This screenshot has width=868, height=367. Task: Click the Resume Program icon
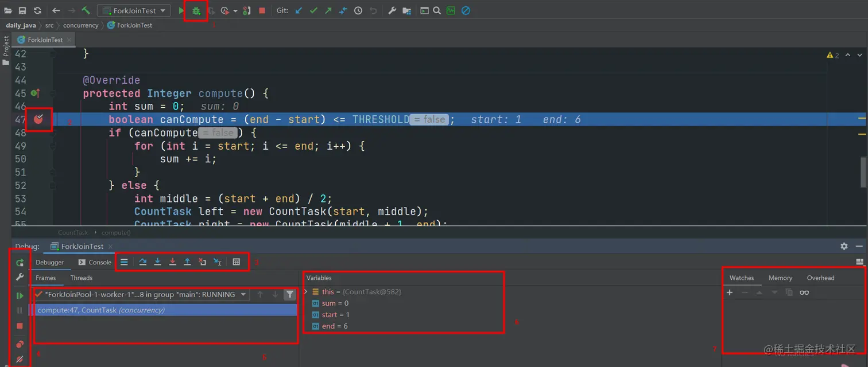pos(20,296)
